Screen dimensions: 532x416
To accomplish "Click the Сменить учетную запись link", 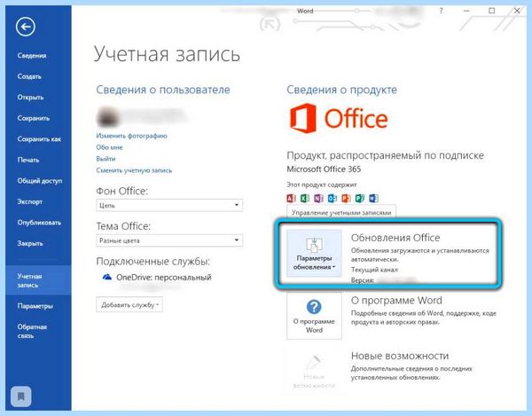I will click(134, 170).
